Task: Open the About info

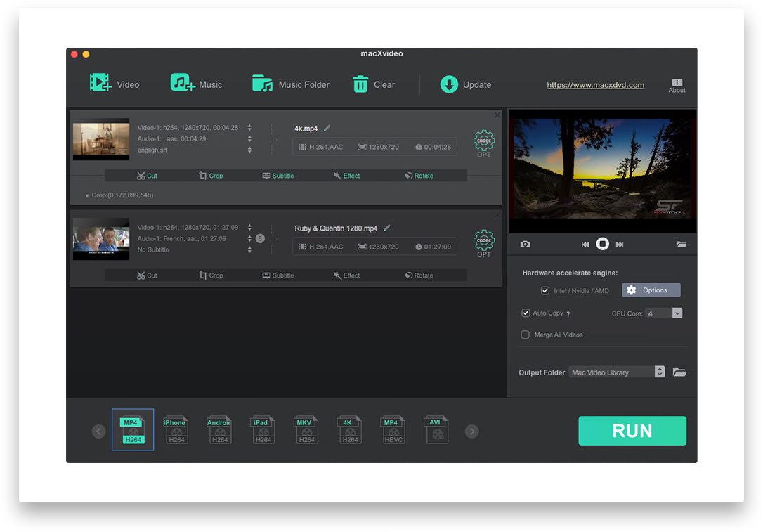Action: pyautogui.click(x=677, y=86)
